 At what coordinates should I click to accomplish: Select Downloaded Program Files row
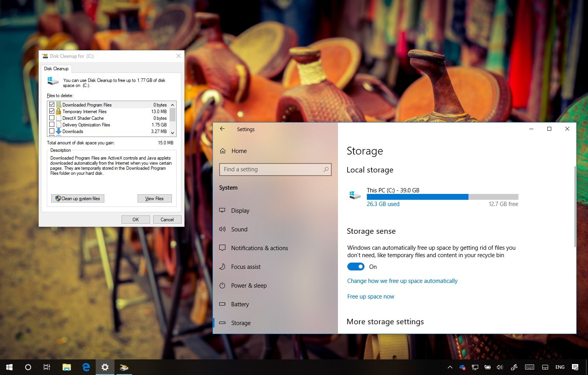(x=108, y=105)
